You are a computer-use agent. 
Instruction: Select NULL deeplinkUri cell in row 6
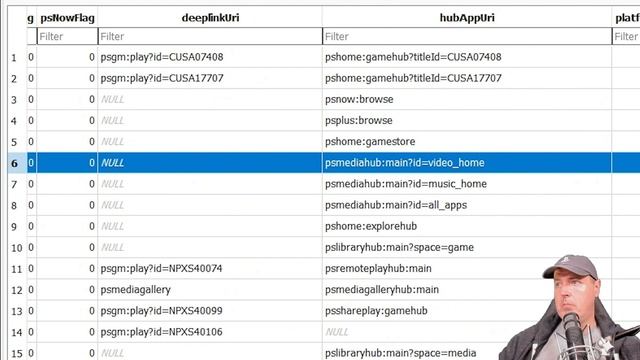[210, 163]
